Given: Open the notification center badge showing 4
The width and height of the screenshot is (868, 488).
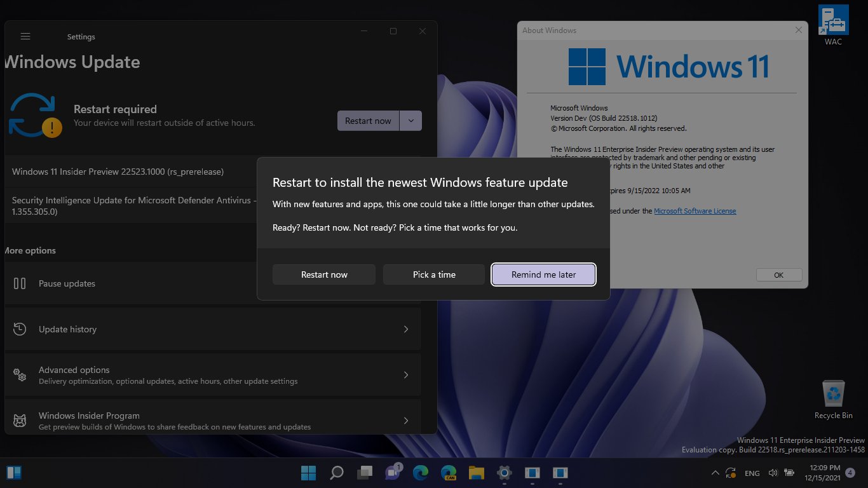Looking at the screenshot, I should [x=851, y=473].
